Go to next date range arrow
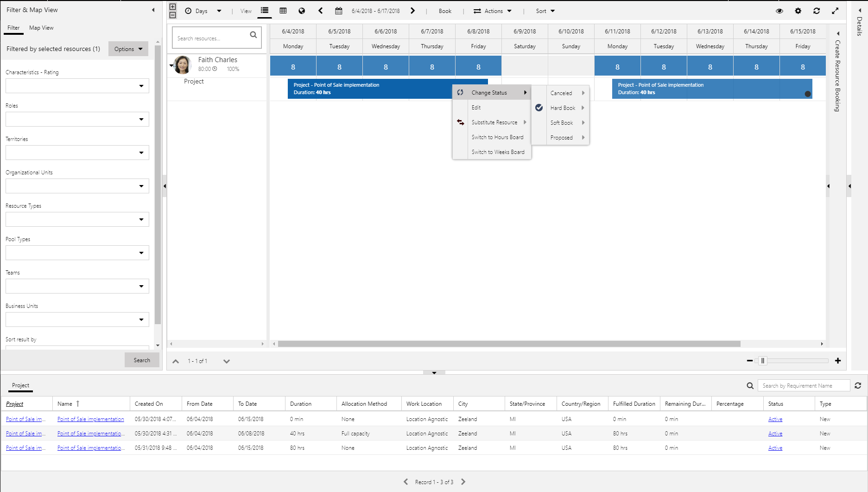This screenshot has height=492, width=868. [x=412, y=11]
